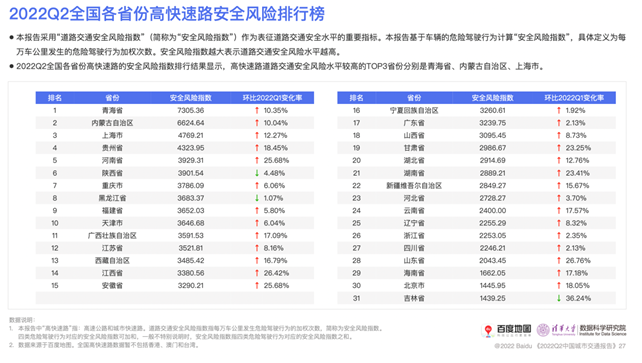
Task: Select province cell 江西省
Action: 112,273
